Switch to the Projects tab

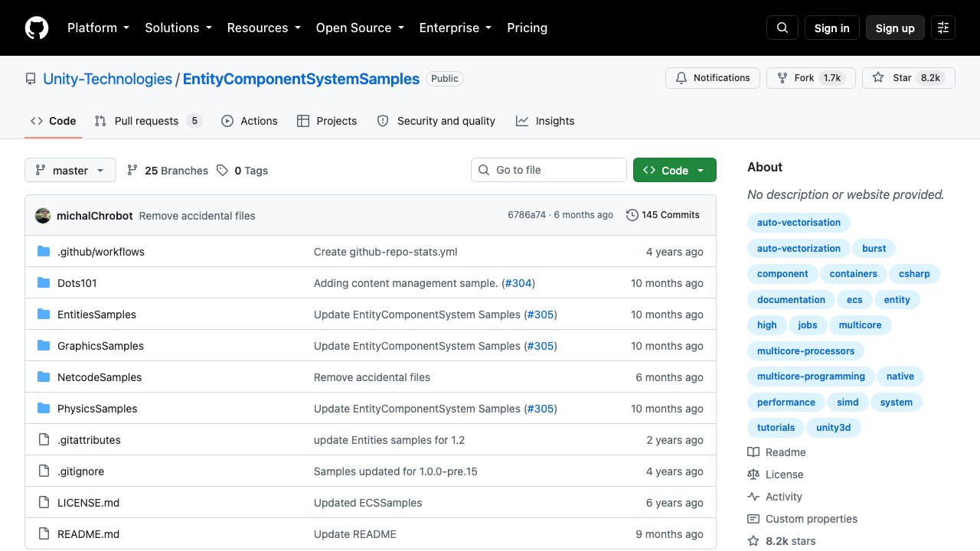327,121
